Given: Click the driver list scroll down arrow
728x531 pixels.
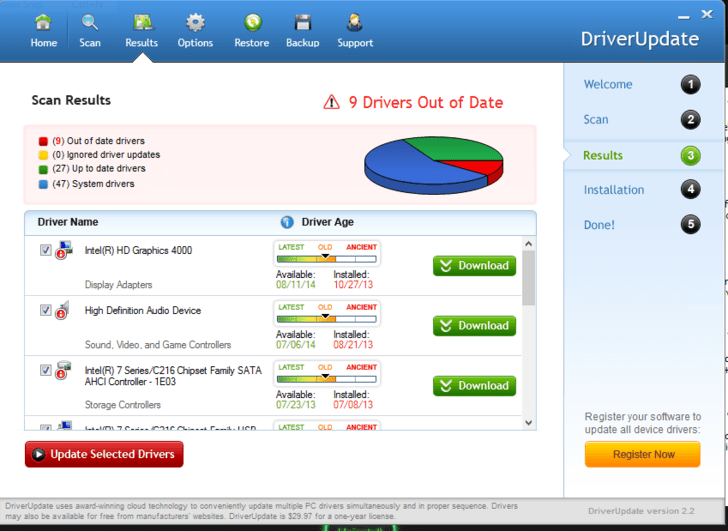Looking at the screenshot, I should click(528, 422).
